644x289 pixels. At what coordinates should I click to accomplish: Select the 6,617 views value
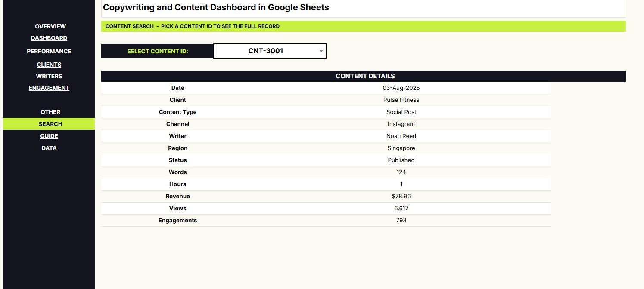pos(401,208)
